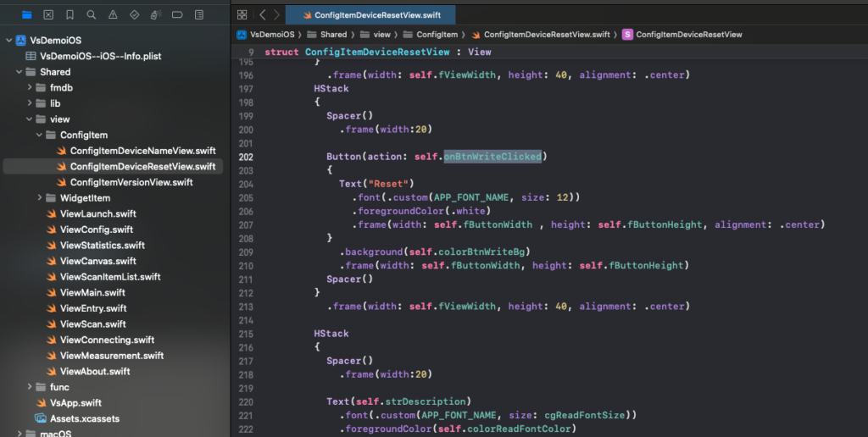Expand the fmdb folder
The width and height of the screenshot is (868, 437).
tap(30, 87)
